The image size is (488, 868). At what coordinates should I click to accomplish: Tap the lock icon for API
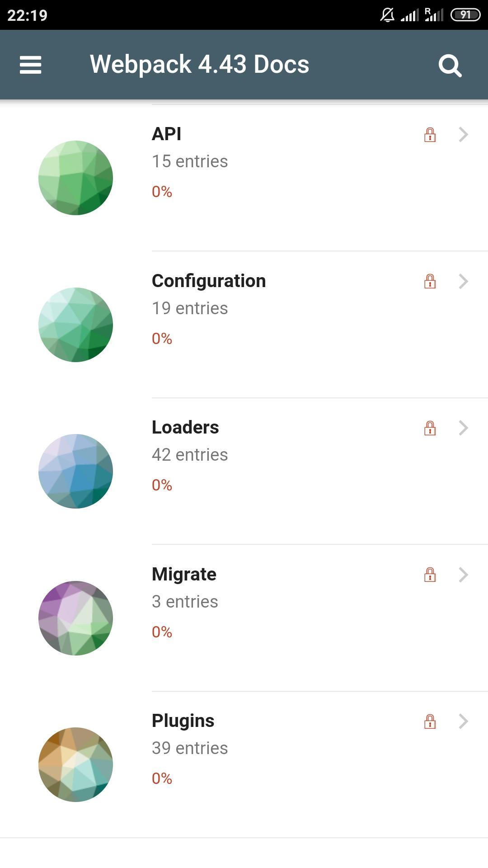pyautogui.click(x=430, y=135)
